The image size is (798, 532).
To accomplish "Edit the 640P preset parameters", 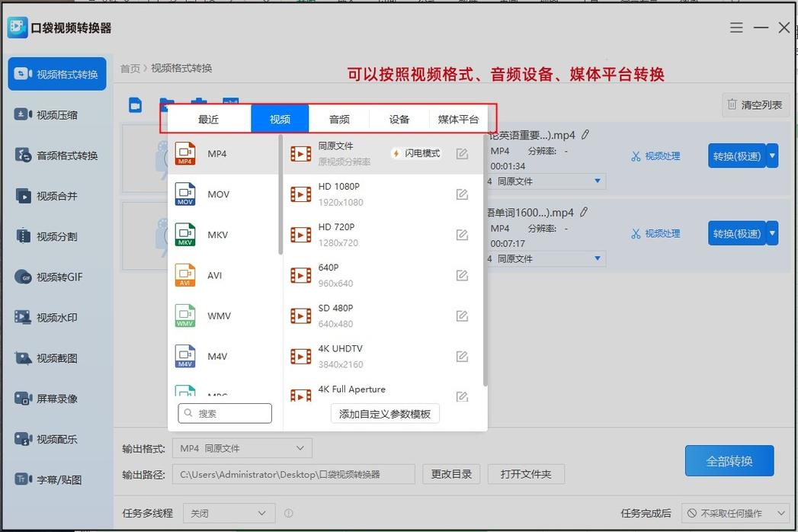I will (x=462, y=275).
